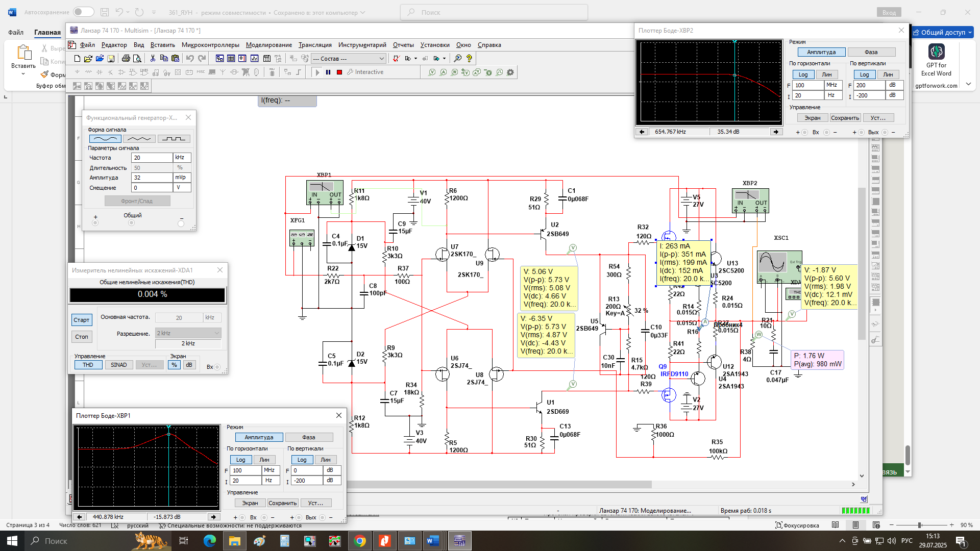Create a new Multisim design file
The width and height of the screenshot is (980, 551).
coord(77,59)
